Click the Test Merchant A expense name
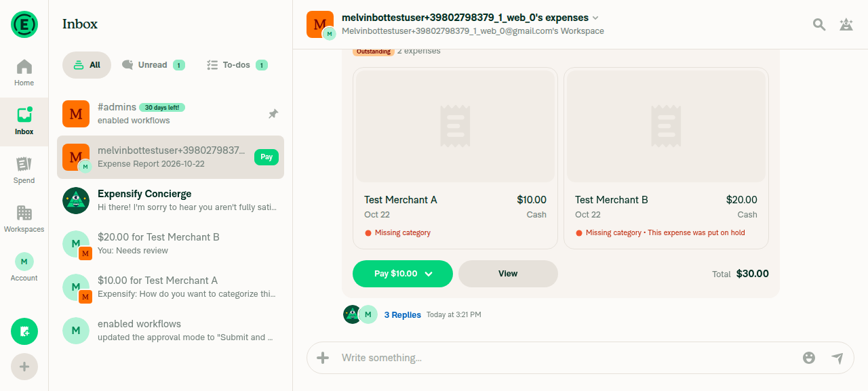Screen dimensions: 868x391 (x=401, y=200)
